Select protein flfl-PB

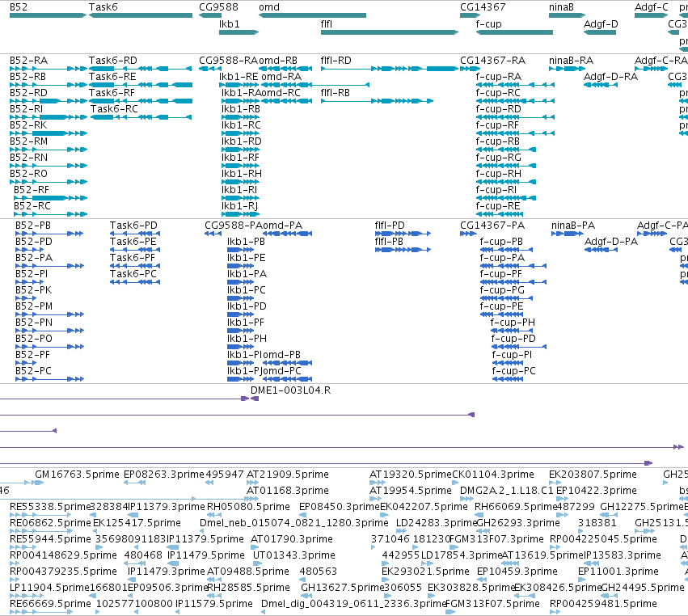click(389, 242)
